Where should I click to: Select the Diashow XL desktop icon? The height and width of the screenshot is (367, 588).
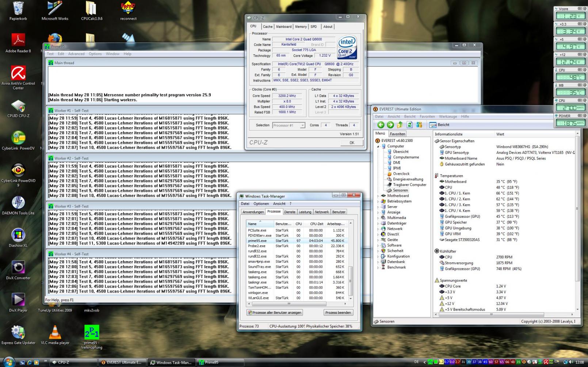(x=18, y=238)
